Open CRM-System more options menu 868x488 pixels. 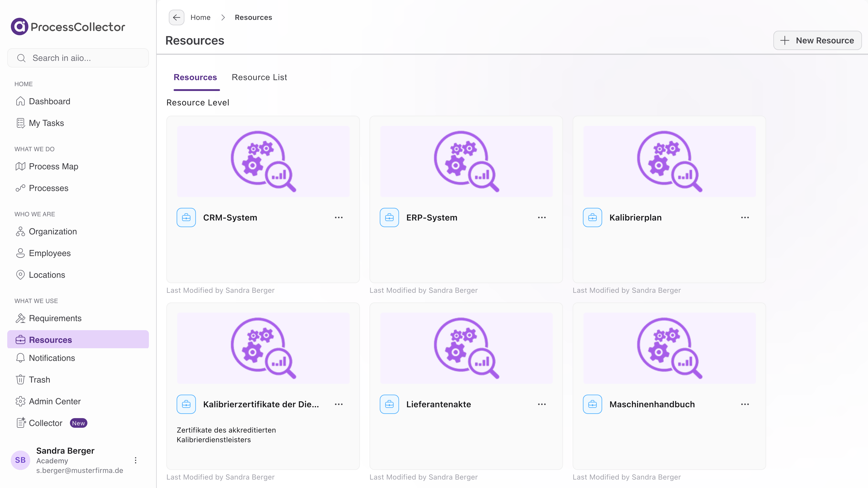339,217
